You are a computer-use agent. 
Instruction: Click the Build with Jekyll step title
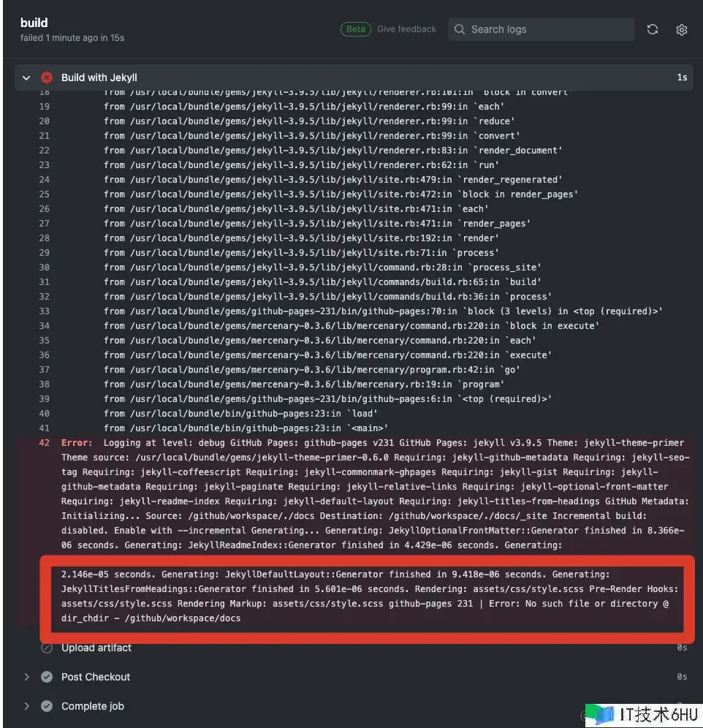(99, 77)
